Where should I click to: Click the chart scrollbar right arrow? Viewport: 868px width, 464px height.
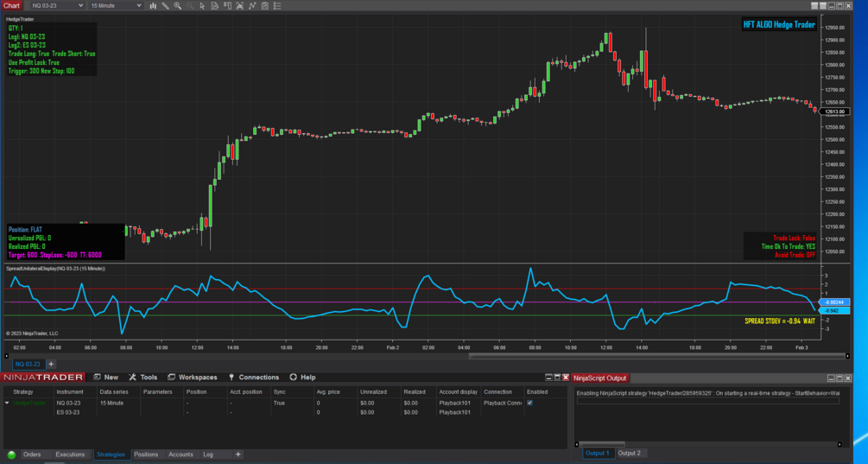point(847,356)
